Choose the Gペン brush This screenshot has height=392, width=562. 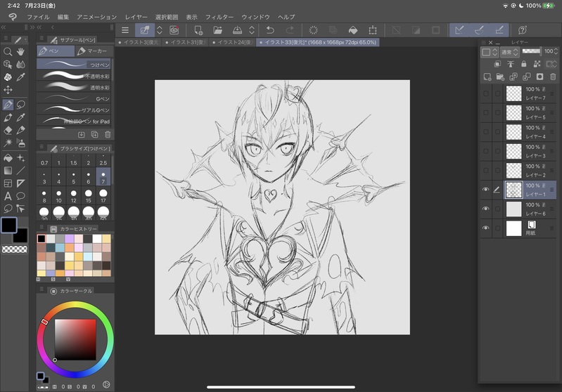[73, 98]
